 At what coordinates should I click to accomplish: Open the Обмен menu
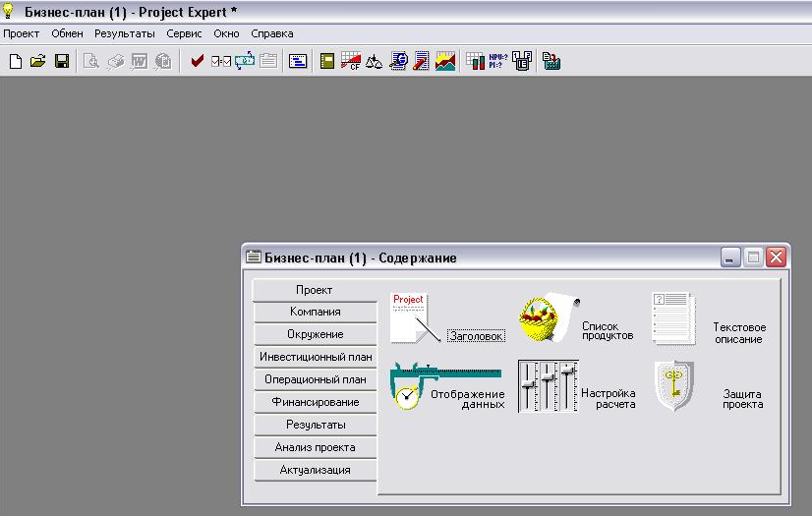(67, 33)
